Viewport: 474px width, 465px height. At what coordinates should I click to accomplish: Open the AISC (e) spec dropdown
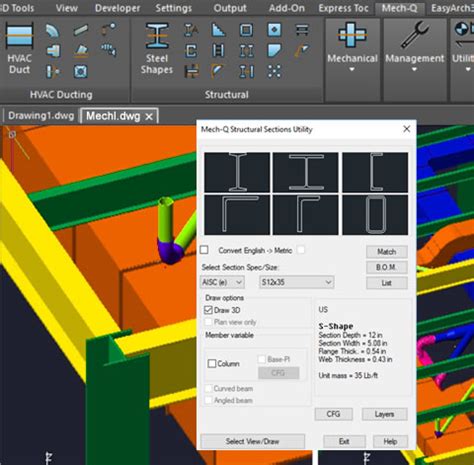(222, 282)
